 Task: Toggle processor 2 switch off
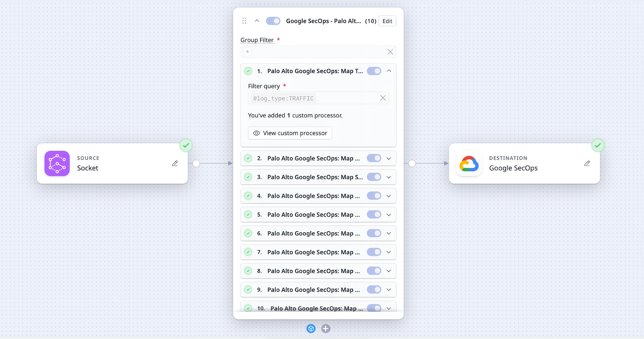click(x=374, y=158)
